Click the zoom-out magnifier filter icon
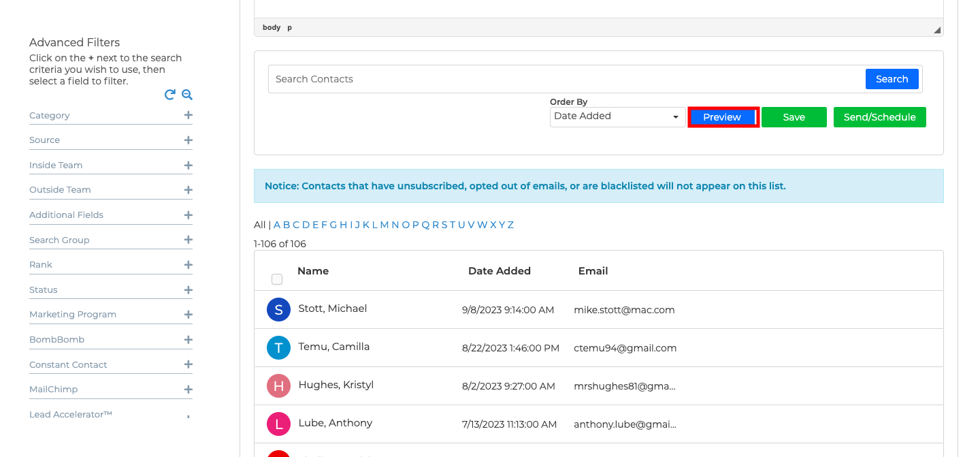Screen dimensions: 980x457 click(x=187, y=95)
